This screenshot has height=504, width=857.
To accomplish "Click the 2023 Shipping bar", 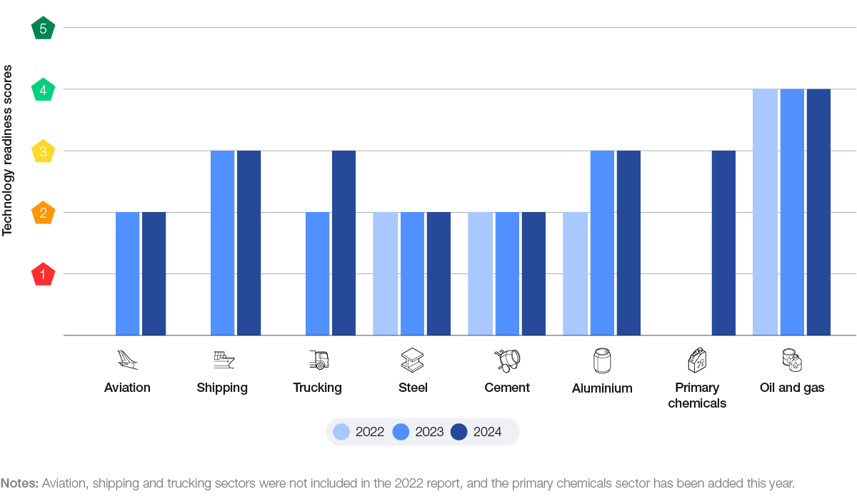I will [223, 243].
